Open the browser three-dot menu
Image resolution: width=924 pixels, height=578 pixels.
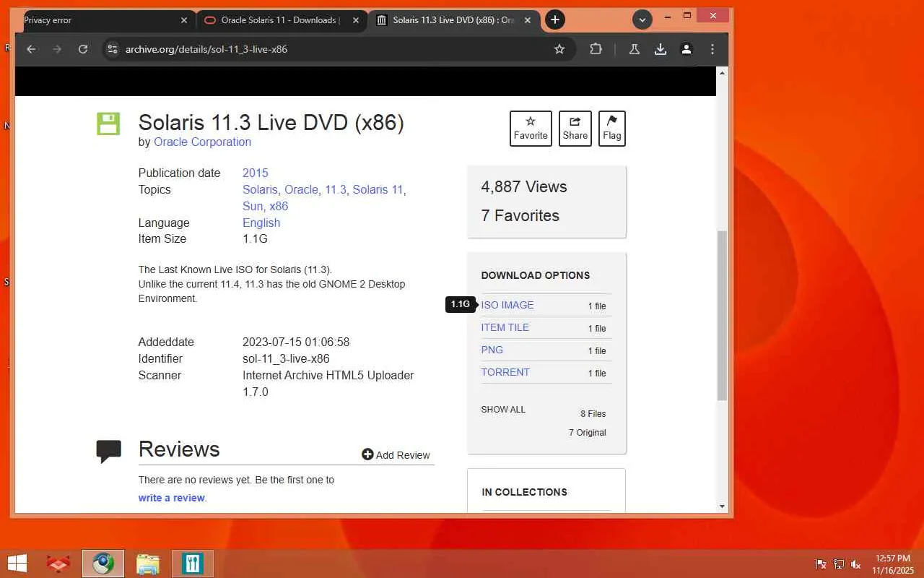[x=712, y=49]
